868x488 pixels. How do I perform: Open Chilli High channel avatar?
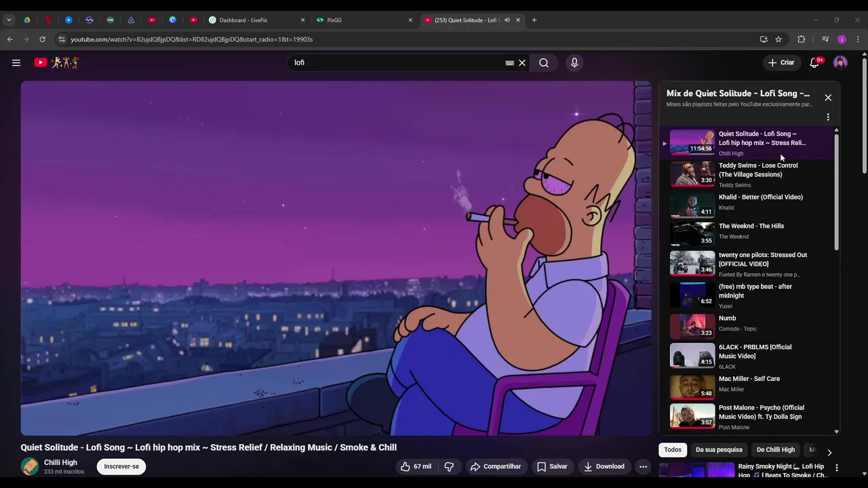[x=30, y=466]
